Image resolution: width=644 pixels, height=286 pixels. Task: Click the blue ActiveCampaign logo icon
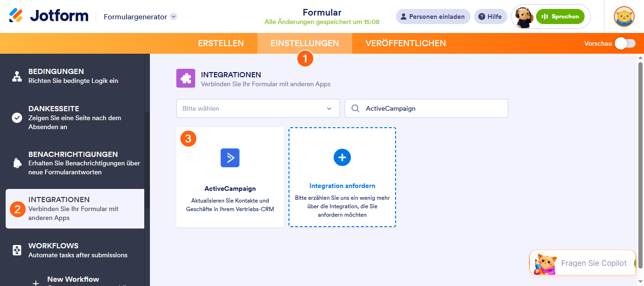click(230, 158)
